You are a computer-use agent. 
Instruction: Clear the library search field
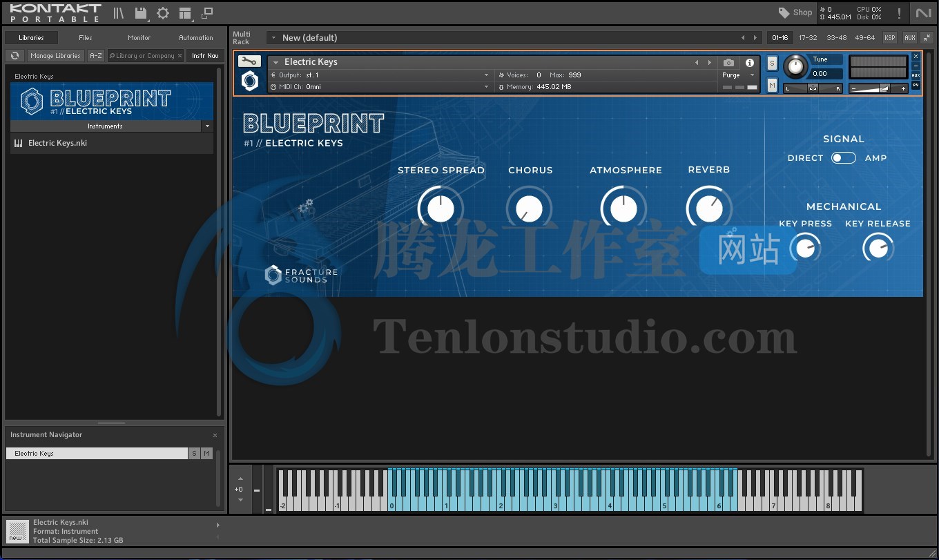pos(180,56)
